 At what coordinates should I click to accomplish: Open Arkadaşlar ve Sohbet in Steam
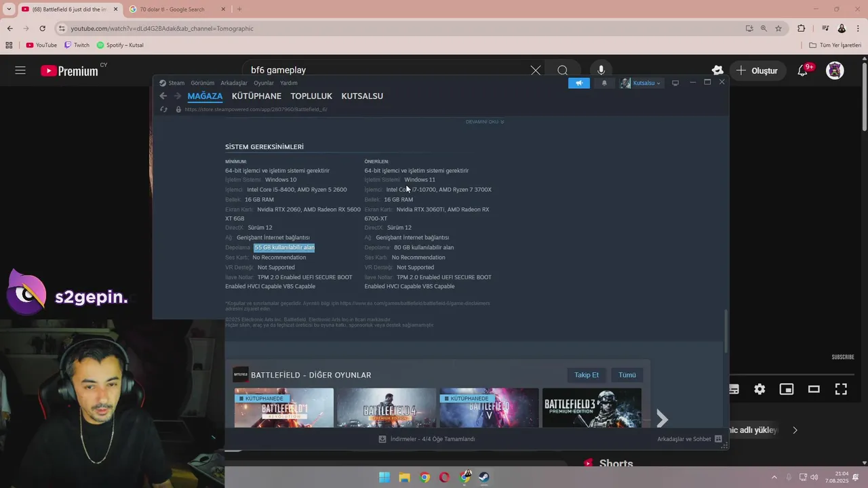(x=690, y=439)
